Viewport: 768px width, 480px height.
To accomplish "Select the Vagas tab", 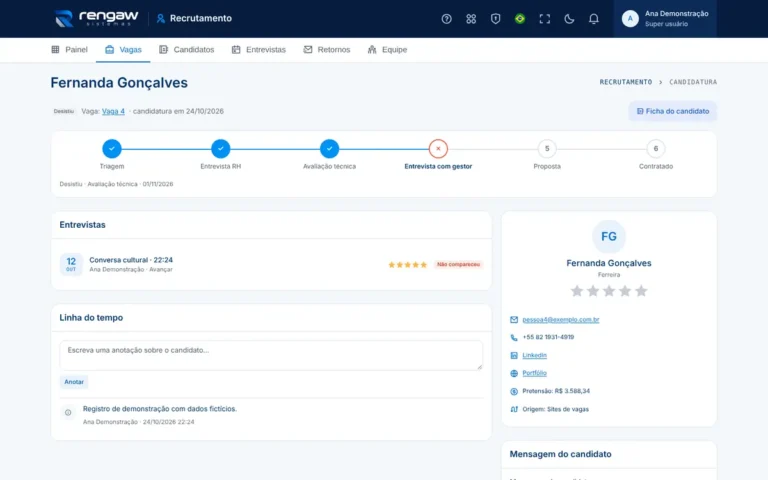I will click(123, 49).
